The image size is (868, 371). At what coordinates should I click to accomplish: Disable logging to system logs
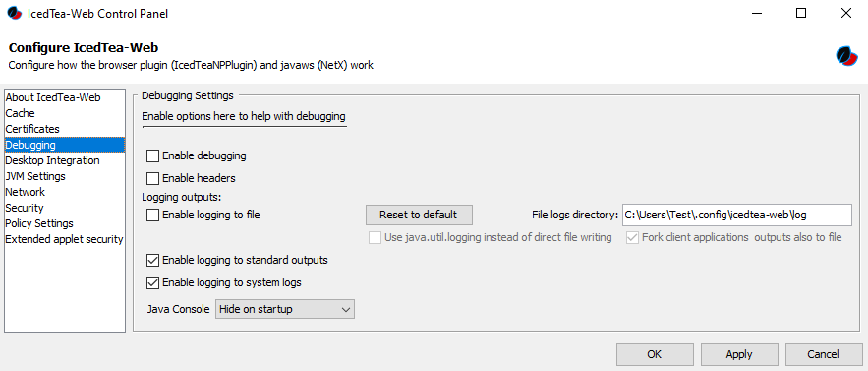point(152,282)
